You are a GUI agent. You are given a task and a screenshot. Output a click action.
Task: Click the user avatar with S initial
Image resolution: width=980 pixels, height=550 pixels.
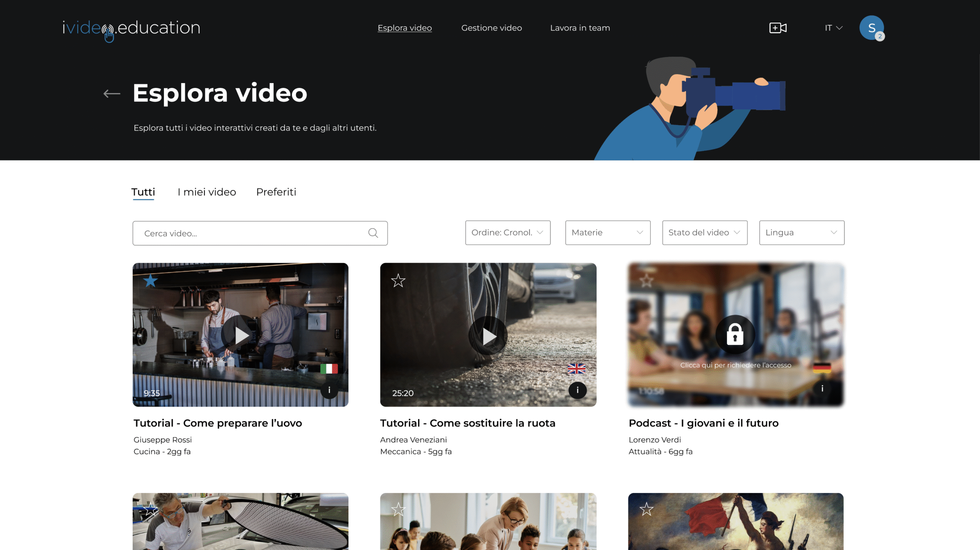(871, 28)
